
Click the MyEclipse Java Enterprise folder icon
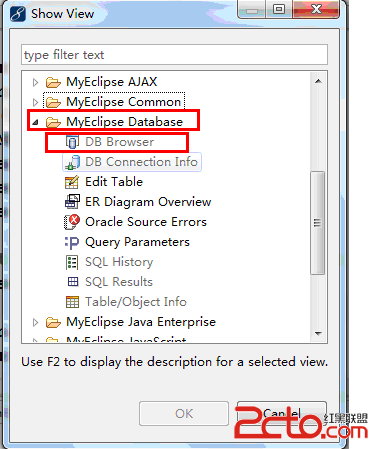pyautogui.click(x=53, y=322)
